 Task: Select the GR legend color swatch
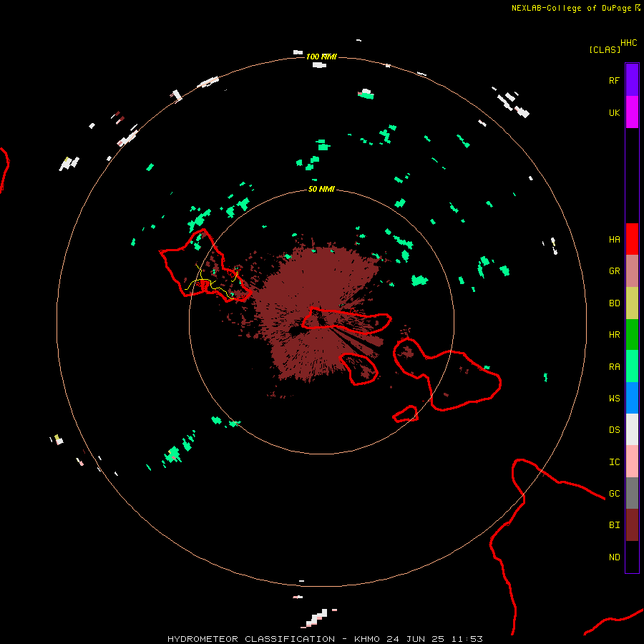632,271
